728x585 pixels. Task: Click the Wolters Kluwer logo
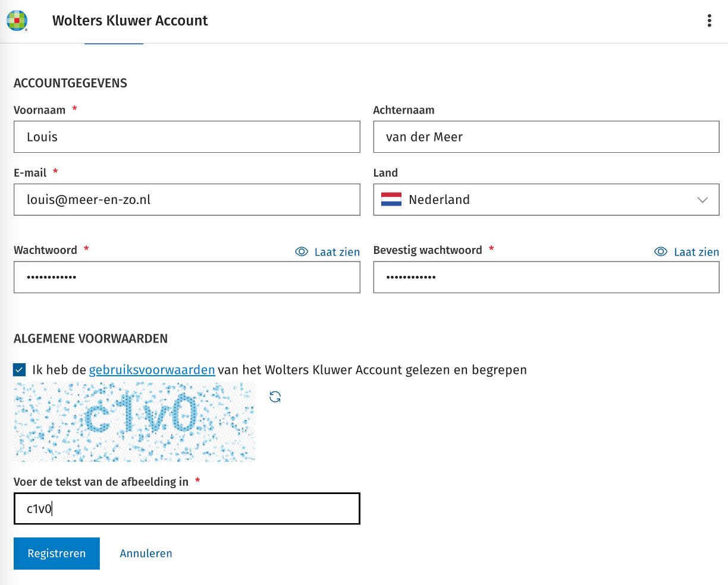pyautogui.click(x=17, y=21)
